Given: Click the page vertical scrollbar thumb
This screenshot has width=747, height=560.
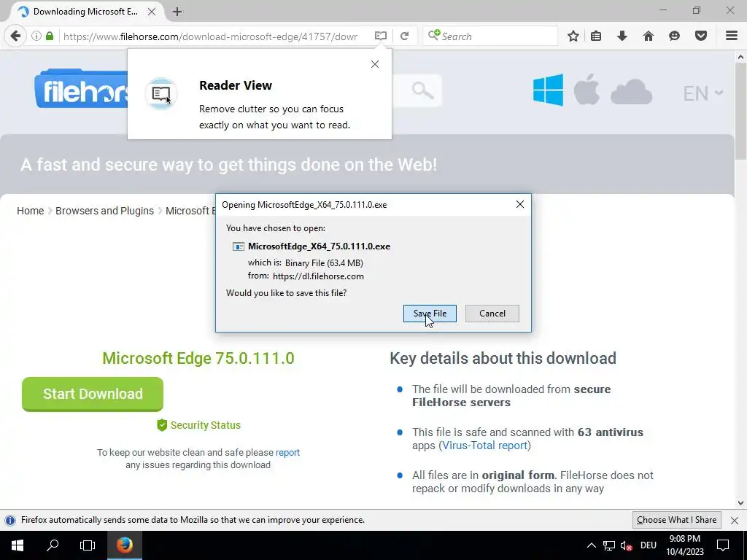Looking at the screenshot, I should click(x=741, y=112).
